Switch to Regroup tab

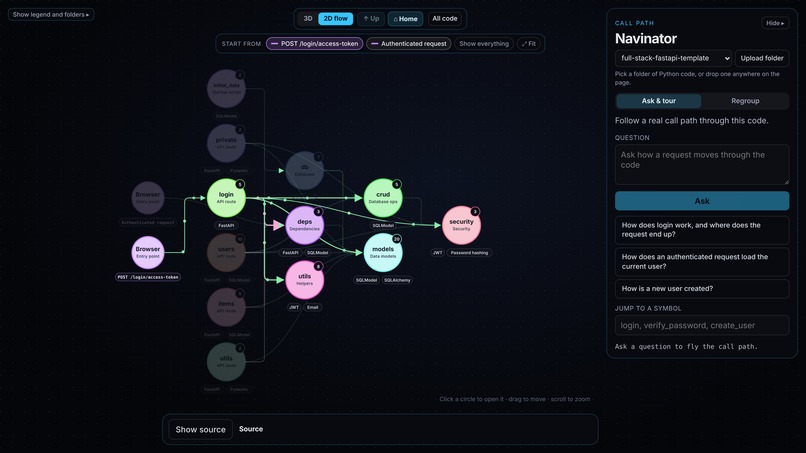(x=745, y=101)
